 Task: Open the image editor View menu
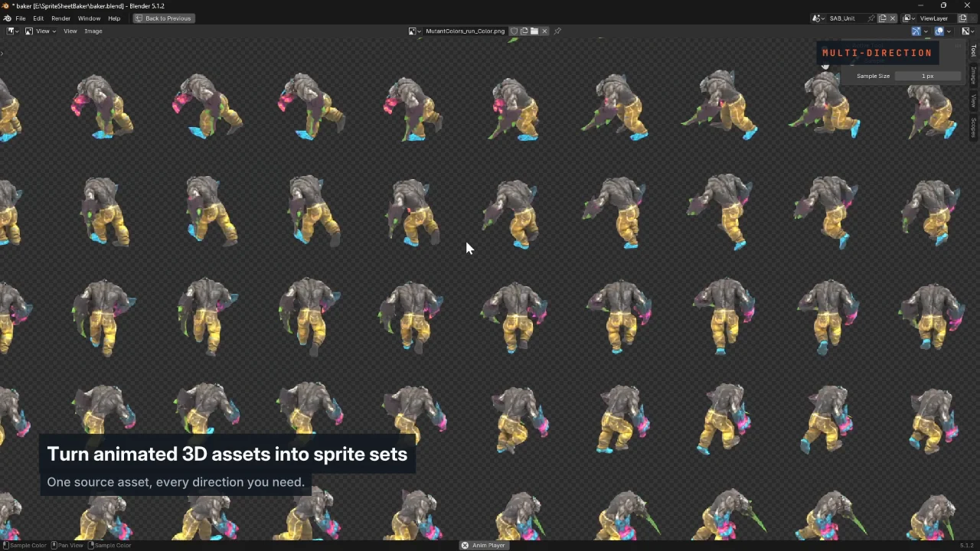tap(70, 31)
